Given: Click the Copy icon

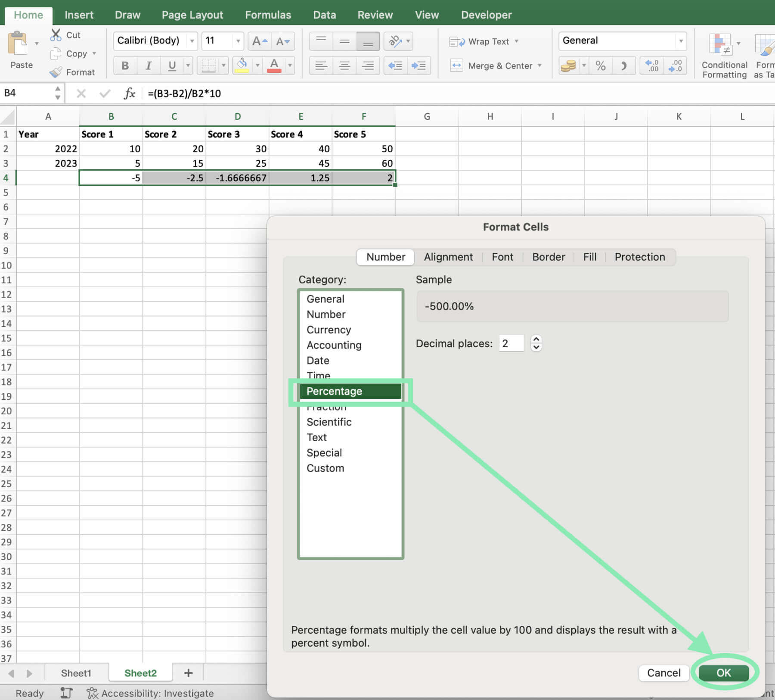Looking at the screenshot, I should [x=56, y=53].
